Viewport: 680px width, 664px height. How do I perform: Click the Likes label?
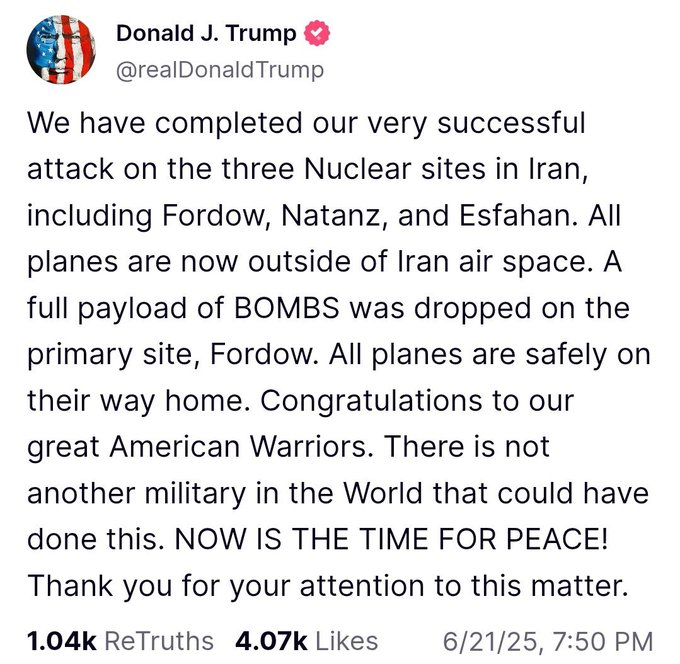point(343,640)
